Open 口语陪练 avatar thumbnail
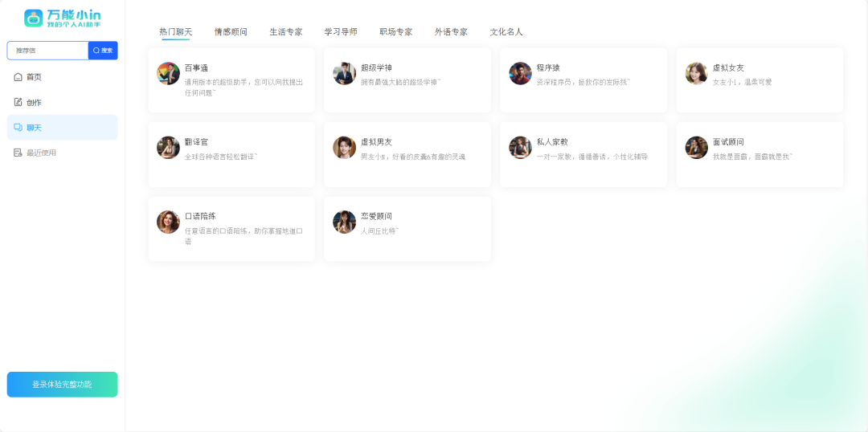 click(x=168, y=222)
